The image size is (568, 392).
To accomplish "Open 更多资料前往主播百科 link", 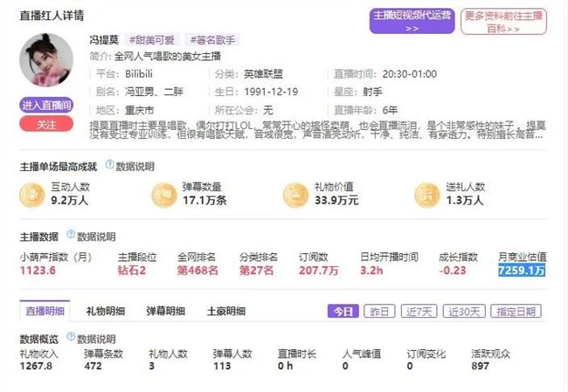I will (x=503, y=21).
